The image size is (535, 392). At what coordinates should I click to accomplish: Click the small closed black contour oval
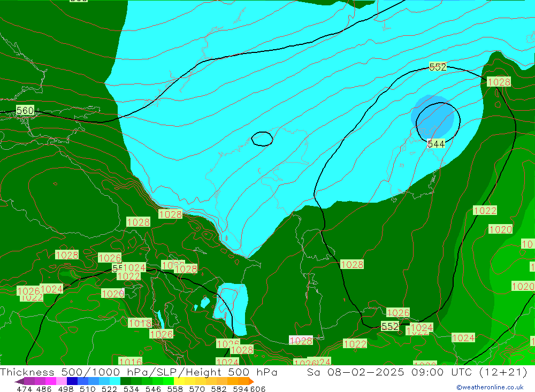pos(262,139)
